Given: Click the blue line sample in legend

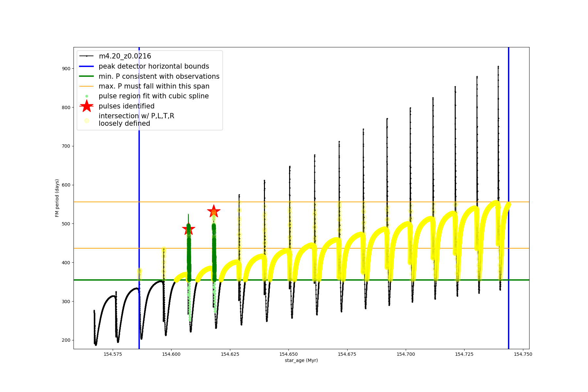Looking at the screenshot, I should point(87,66).
